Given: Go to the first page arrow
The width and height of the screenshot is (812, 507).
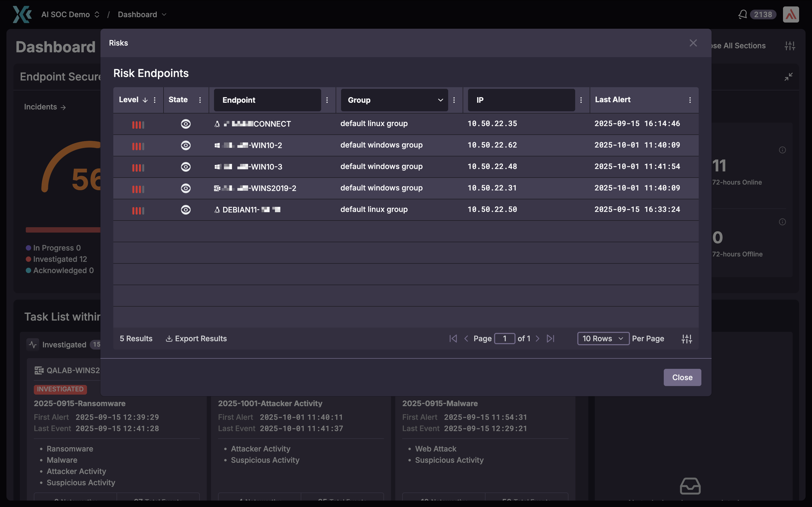Looking at the screenshot, I should tap(453, 339).
